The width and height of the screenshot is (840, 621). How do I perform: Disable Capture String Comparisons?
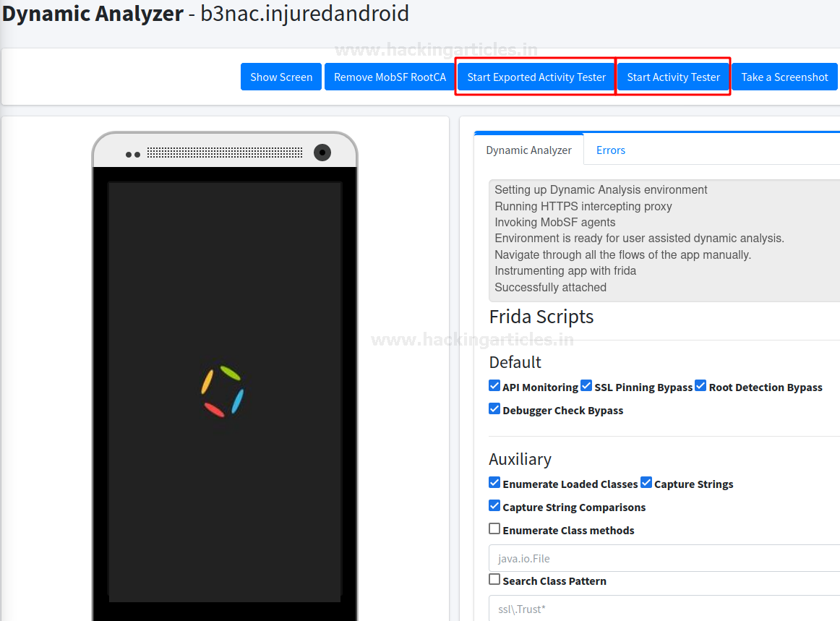pos(494,506)
